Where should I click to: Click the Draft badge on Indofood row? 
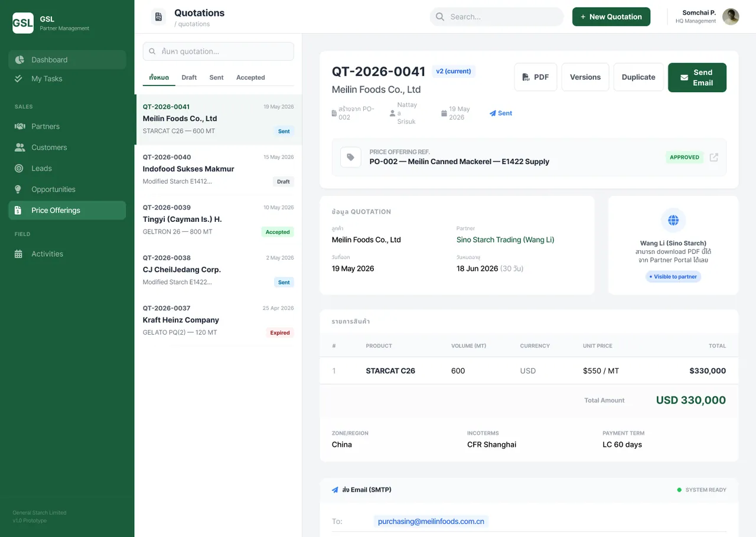(x=283, y=182)
